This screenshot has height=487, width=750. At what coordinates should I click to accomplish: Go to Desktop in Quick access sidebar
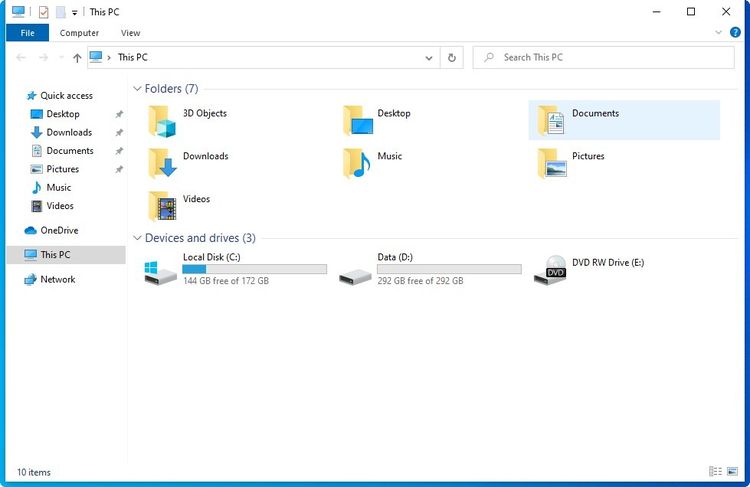pyautogui.click(x=63, y=114)
